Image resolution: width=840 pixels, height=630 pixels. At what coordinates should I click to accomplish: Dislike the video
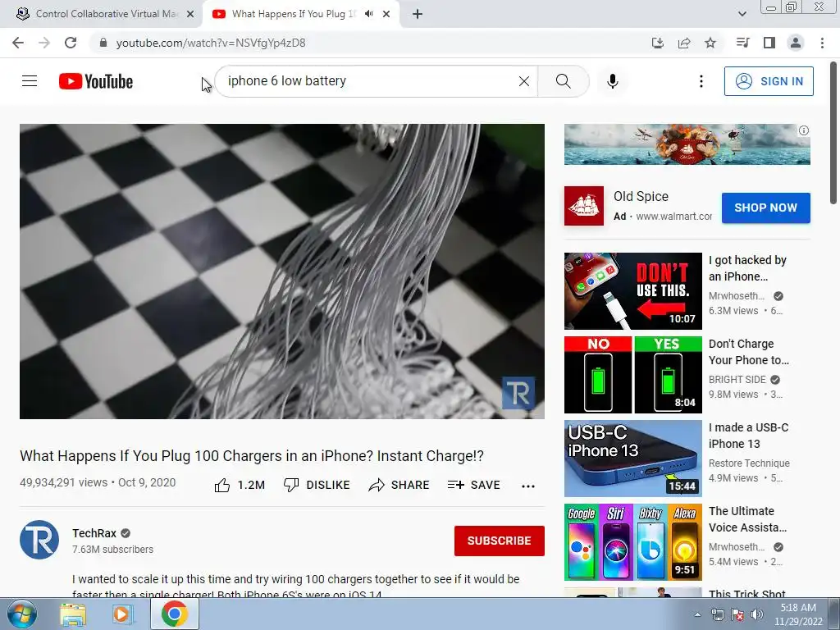(317, 485)
